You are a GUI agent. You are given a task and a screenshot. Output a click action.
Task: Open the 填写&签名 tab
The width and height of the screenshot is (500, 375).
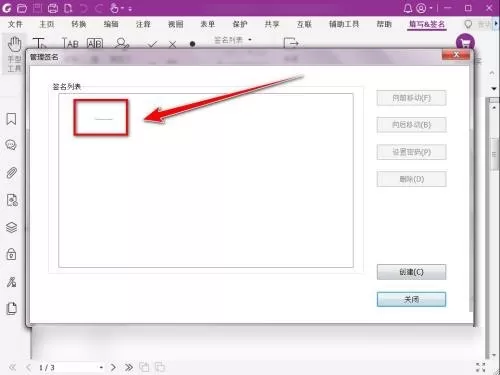(427, 24)
